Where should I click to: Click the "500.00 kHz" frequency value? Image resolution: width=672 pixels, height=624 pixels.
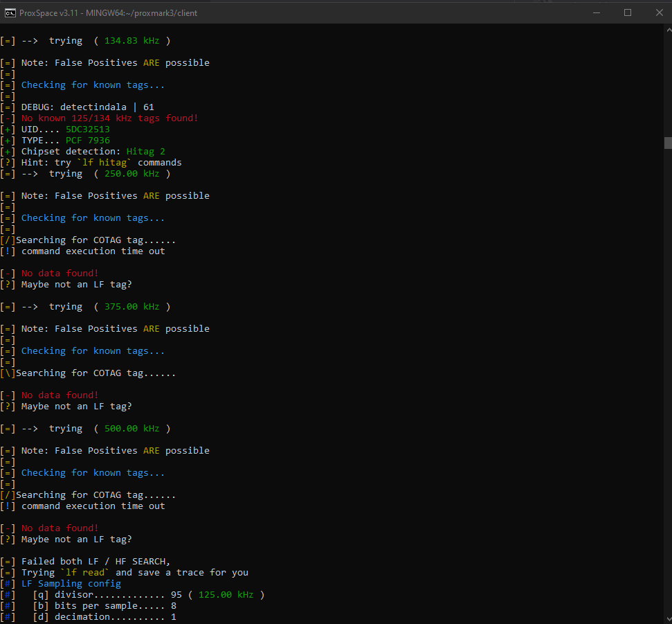pos(132,429)
